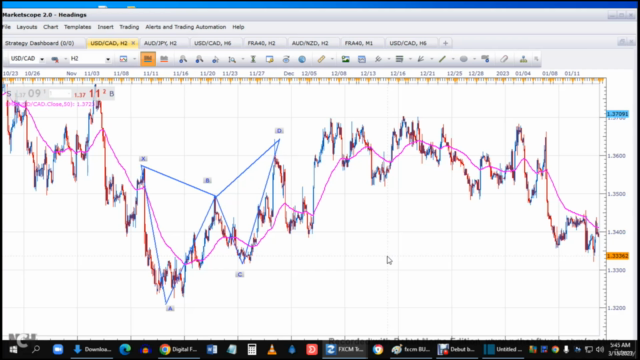
Task: Click the buy button marked B
Action: click(x=111, y=94)
